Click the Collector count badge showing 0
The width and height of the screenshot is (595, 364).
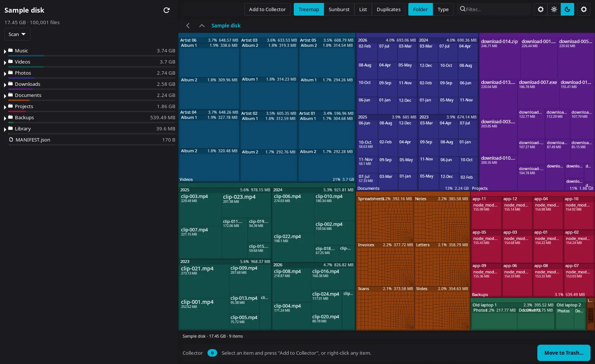click(x=212, y=353)
